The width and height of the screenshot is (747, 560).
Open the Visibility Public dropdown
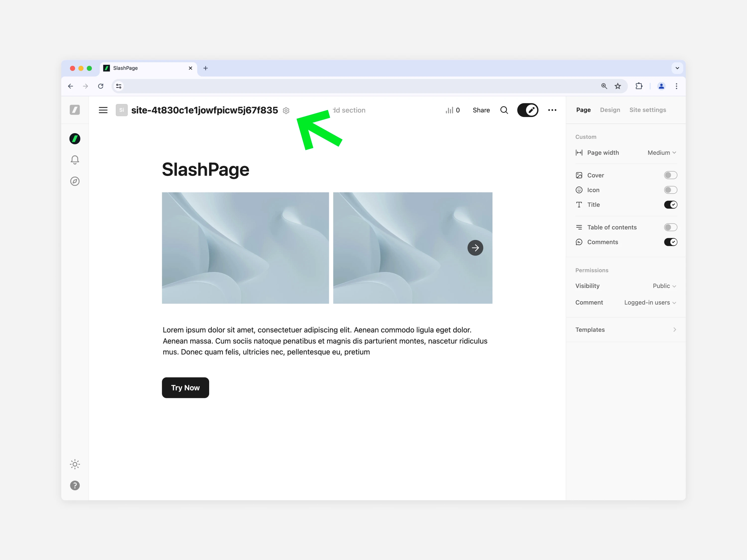point(664,286)
